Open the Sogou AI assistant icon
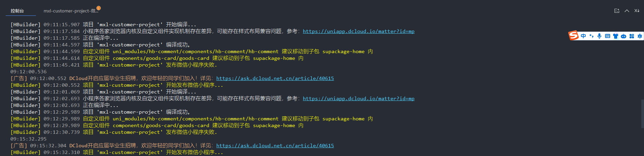The height and width of the screenshot is (156, 644). coord(640,36)
